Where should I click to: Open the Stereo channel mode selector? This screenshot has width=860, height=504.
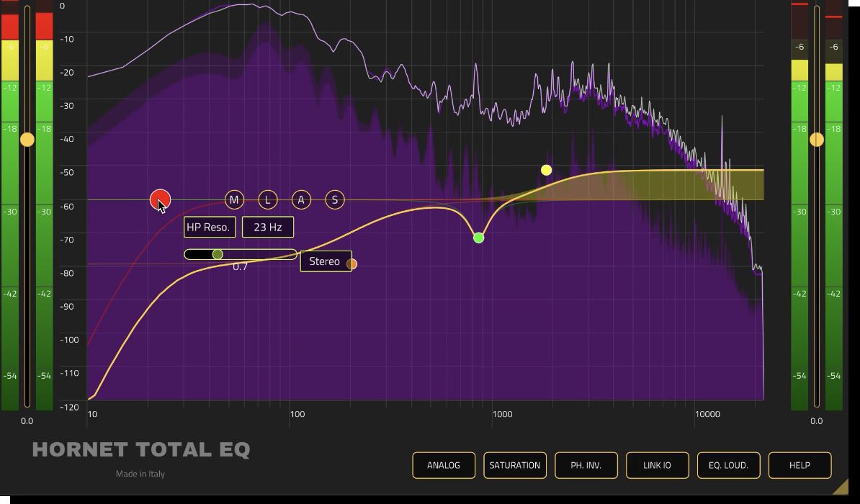click(x=326, y=261)
